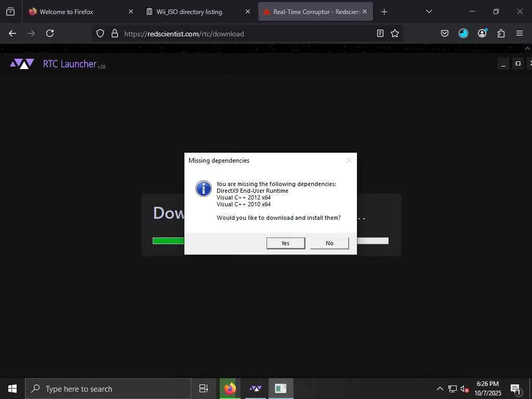
Task: Go back to the previous page
Action: tap(12, 33)
